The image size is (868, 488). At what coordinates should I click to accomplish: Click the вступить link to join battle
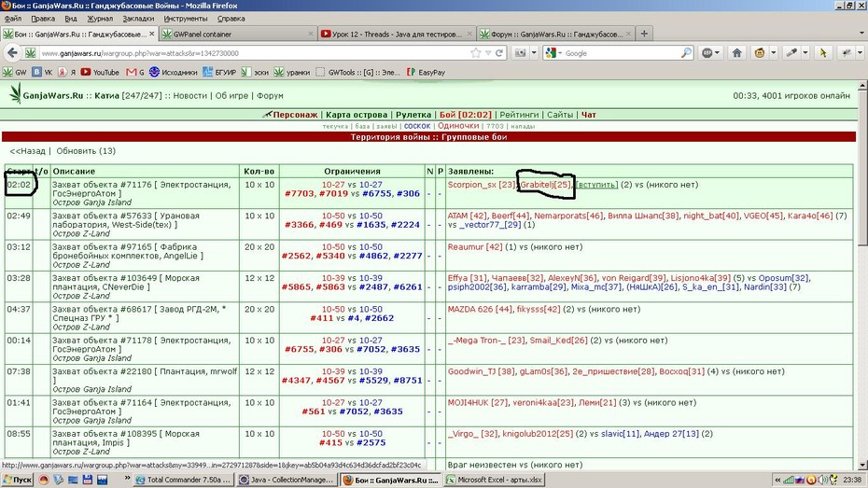(596, 185)
